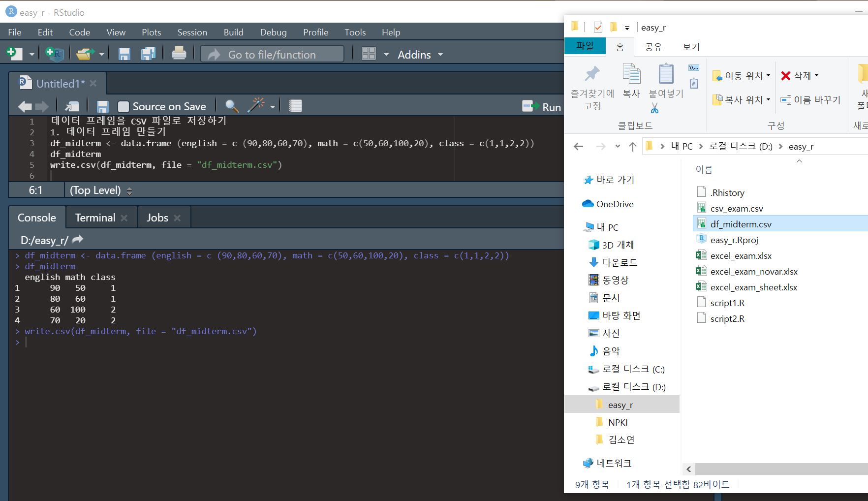
Task: Open the Explorer recent locations dropdown chevron
Action: (618, 146)
